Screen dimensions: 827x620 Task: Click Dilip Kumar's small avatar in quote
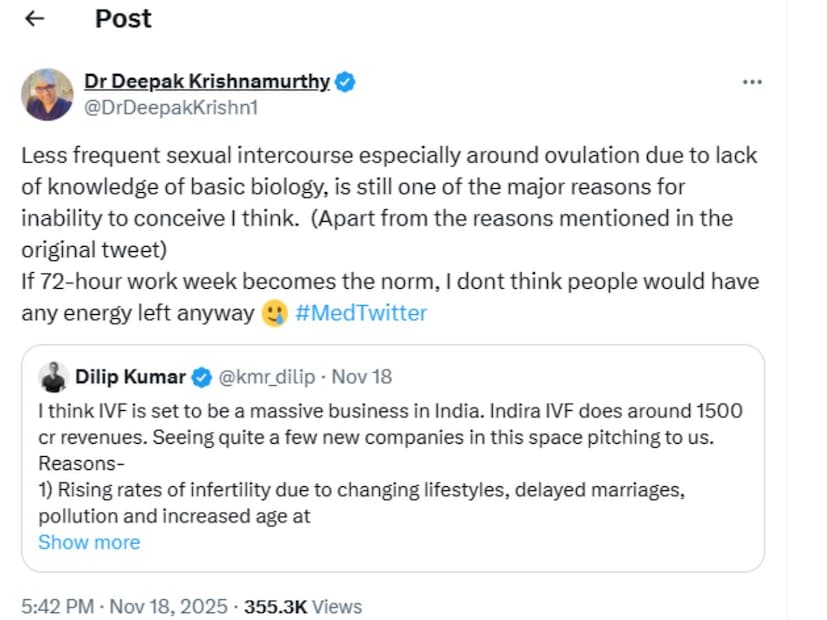(x=53, y=377)
